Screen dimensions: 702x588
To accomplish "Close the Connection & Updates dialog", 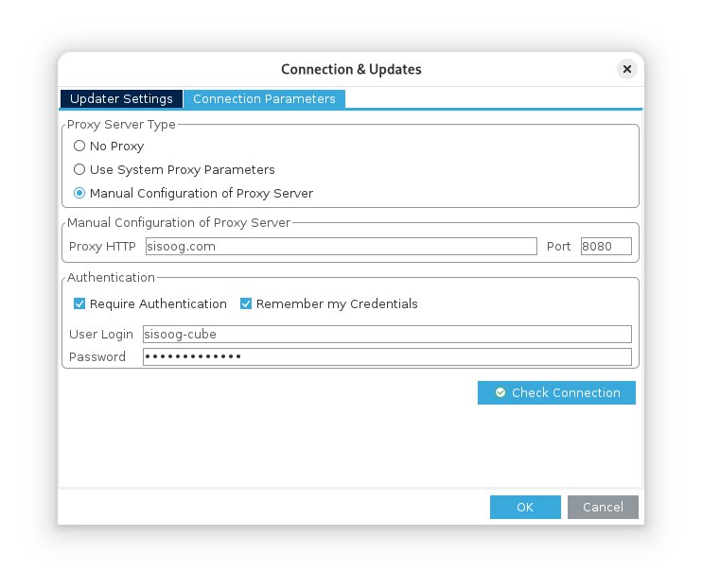I will [x=626, y=69].
